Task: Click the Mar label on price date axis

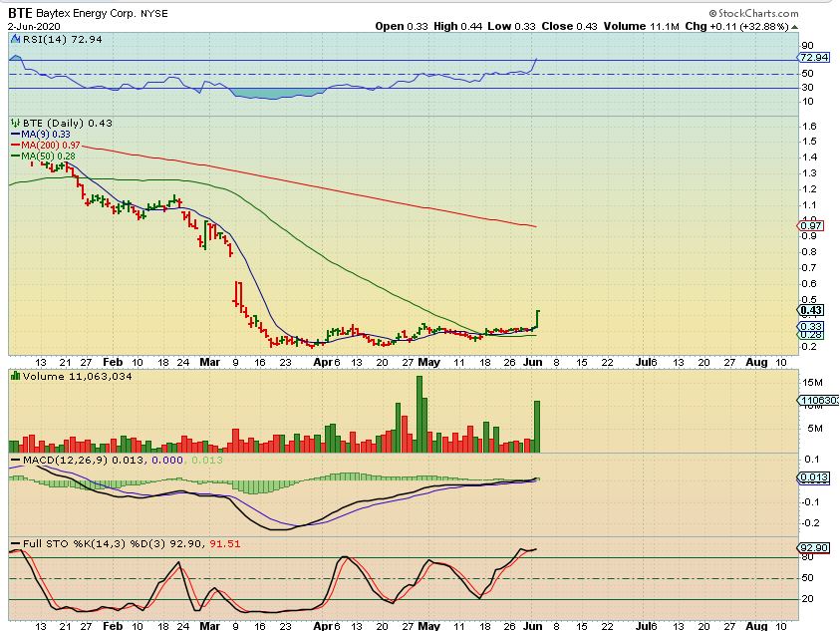Action: pos(206,363)
